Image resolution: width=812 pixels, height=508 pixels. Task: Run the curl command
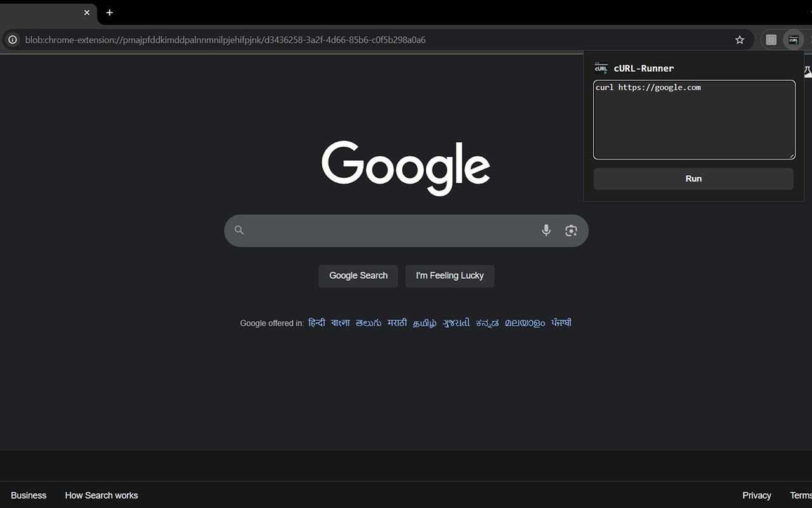coord(693,179)
